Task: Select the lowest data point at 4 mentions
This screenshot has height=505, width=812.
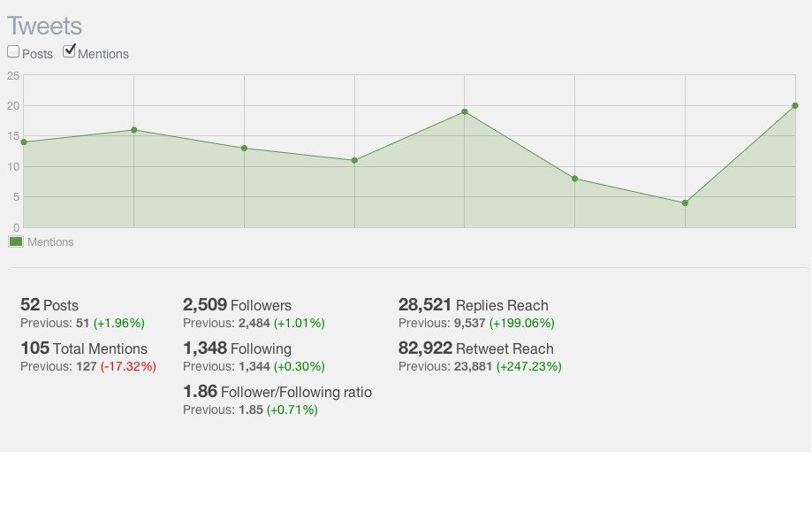Action: coord(685,203)
